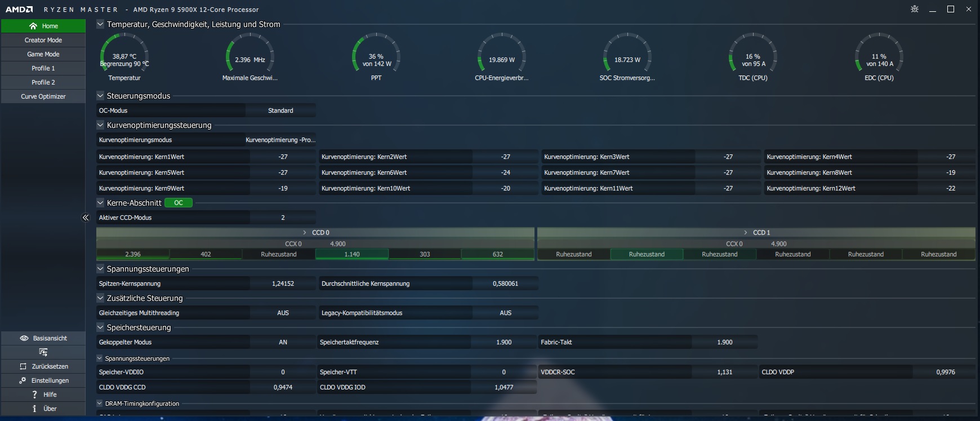Click the TDC (CPU) gauge
The width and height of the screenshot is (980, 421).
tap(753, 57)
